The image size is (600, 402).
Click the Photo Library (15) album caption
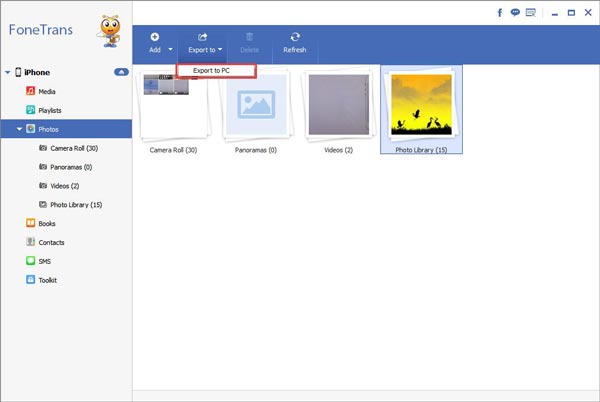421,150
